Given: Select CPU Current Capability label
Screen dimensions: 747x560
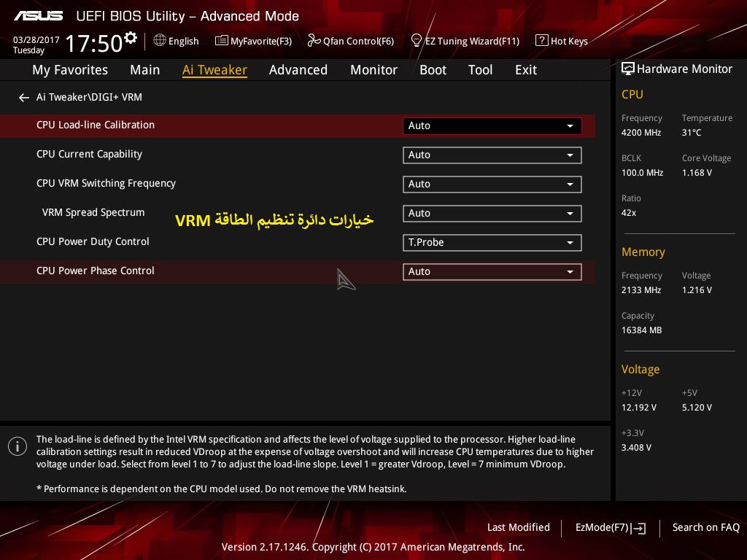Looking at the screenshot, I should click(89, 155).
